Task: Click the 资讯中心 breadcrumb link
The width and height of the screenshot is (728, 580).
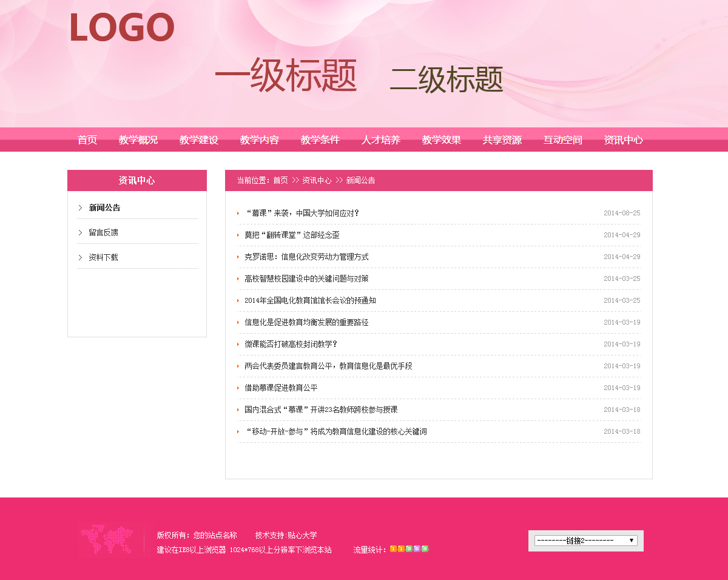Action: pos(317,181)
